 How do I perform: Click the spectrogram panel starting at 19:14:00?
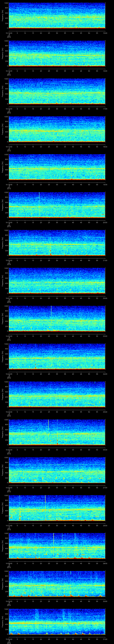(57, 16)
